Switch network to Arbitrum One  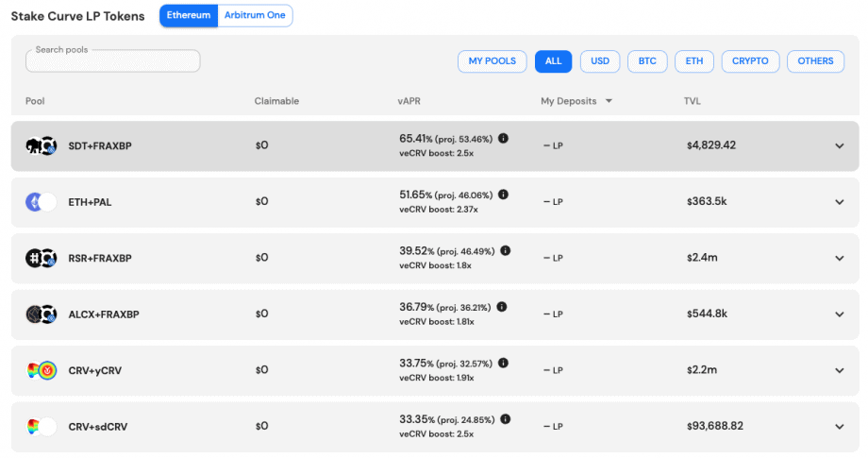[x=255, y=15]
